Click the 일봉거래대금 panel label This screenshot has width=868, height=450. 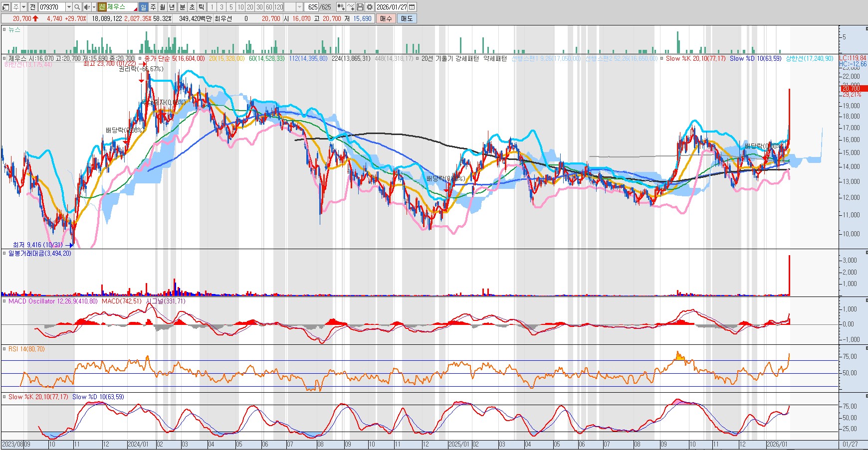tap(40, 253)
